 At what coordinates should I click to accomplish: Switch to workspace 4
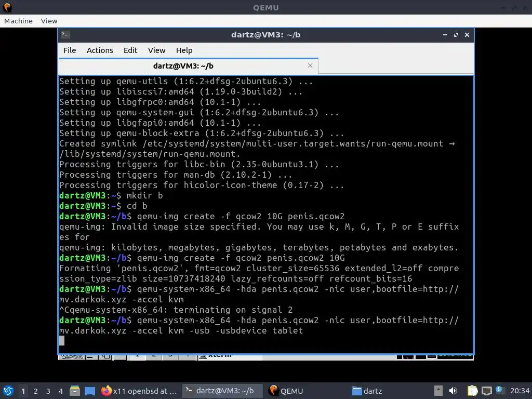pyautogui.click(x=61, y=391)
